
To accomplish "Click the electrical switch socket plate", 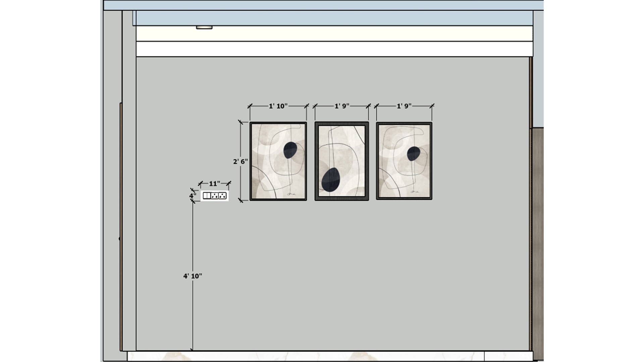I will pyautogui.click(x=215, y=196).
